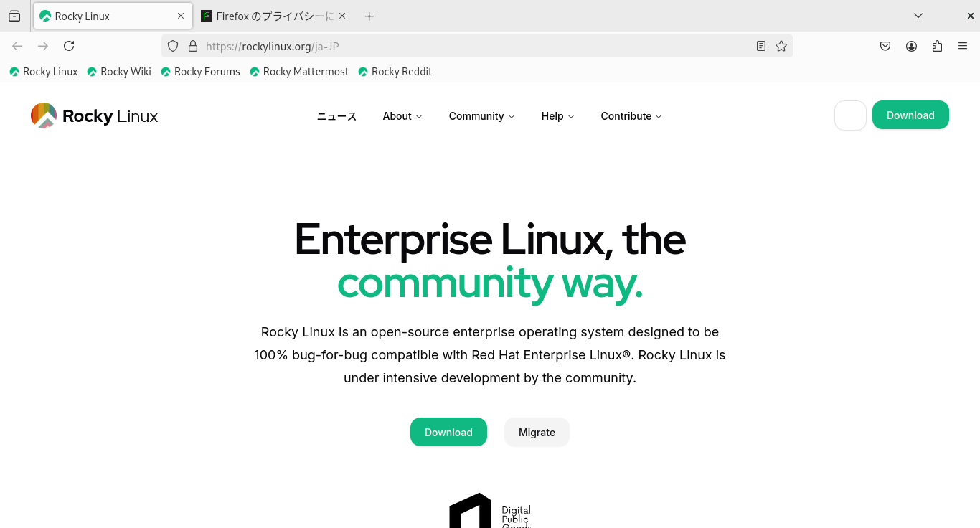The height and width of the screenshot is (528, 980).
Task: Click the green Download button in the hero
Action: coord(448,432)
